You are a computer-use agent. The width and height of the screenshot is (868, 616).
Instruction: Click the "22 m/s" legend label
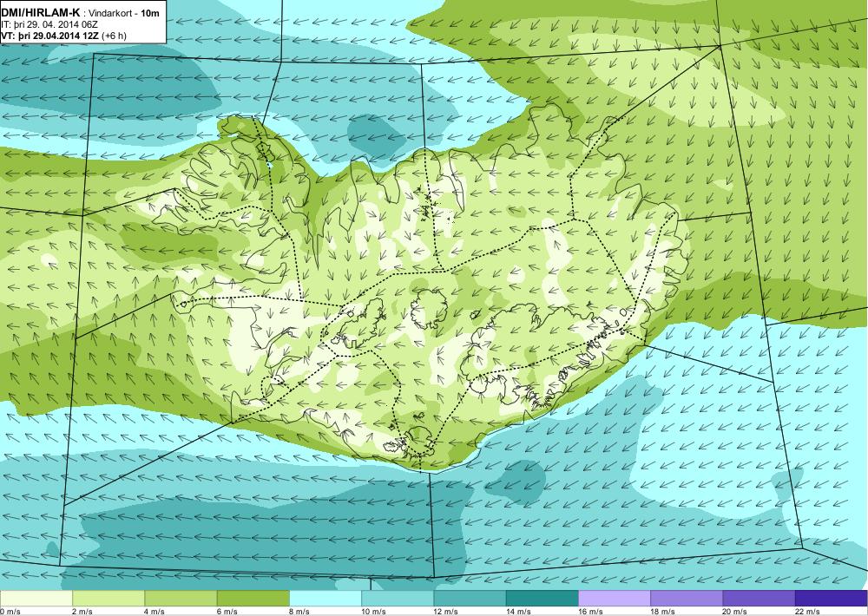coord(807,612)
